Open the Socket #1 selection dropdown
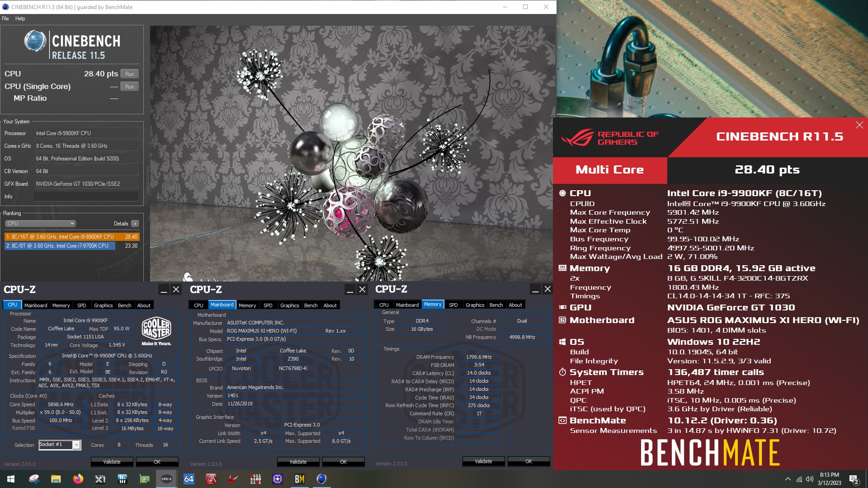This screenshot has height=488, width=868. coord(60,445)
